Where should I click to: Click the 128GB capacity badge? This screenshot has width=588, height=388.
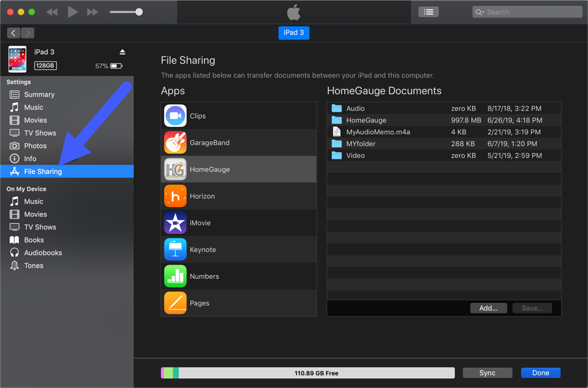point(45,65)
